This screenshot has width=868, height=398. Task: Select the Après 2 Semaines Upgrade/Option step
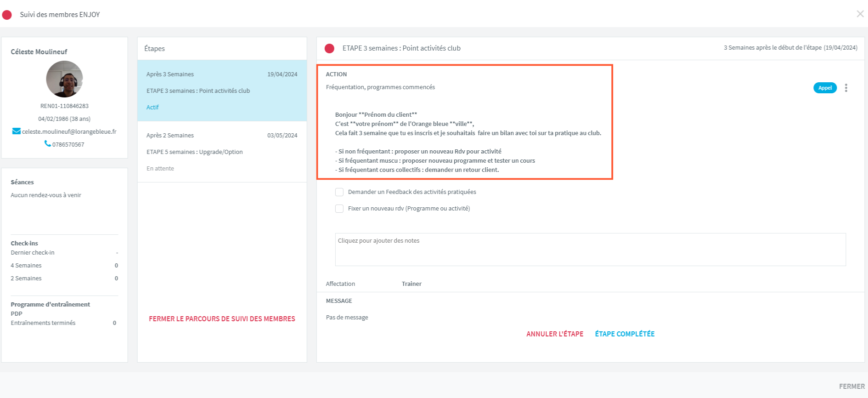click(222, 152)
